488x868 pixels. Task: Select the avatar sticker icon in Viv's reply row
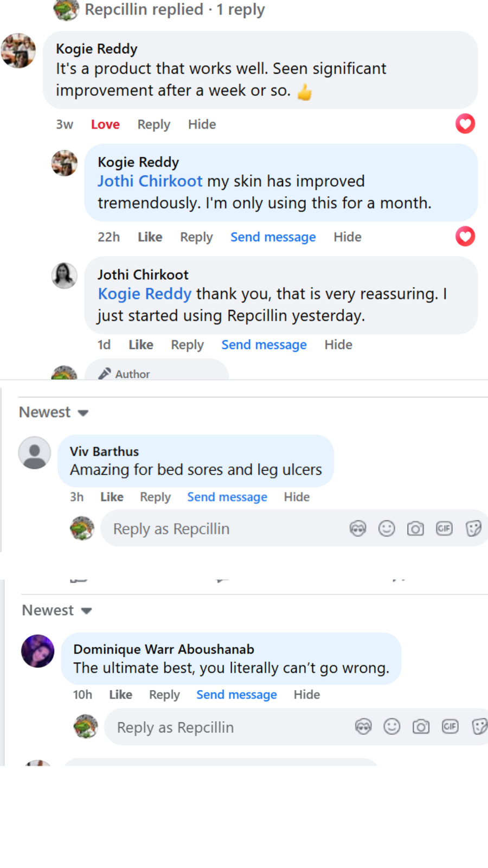click(x=358, y=528)
